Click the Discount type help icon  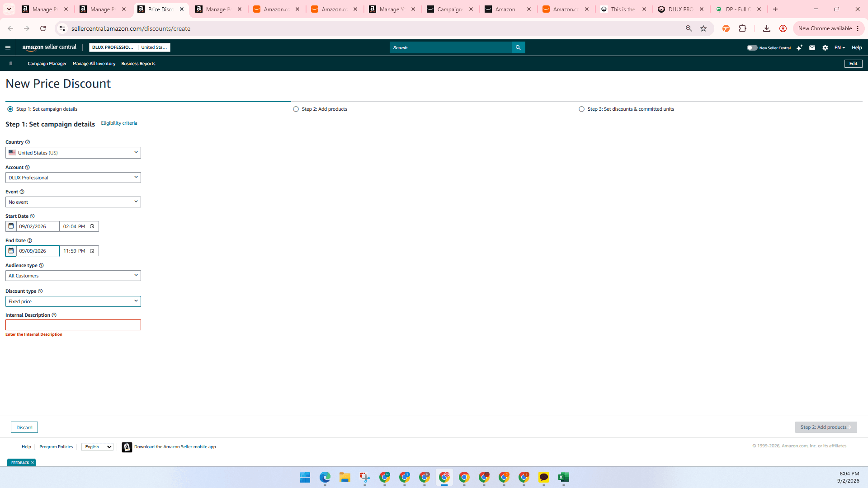pyautogui.click(x=40, y=291)
